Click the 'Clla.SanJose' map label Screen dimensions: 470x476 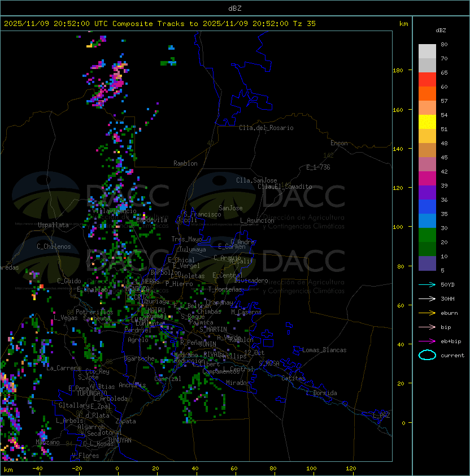coord(256,180)
